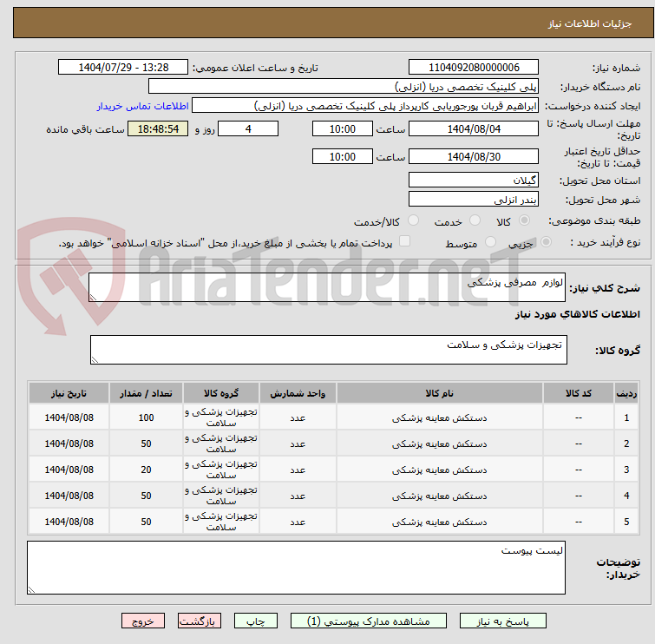Click the شماره نیاز number field

[x=474, y=67]
